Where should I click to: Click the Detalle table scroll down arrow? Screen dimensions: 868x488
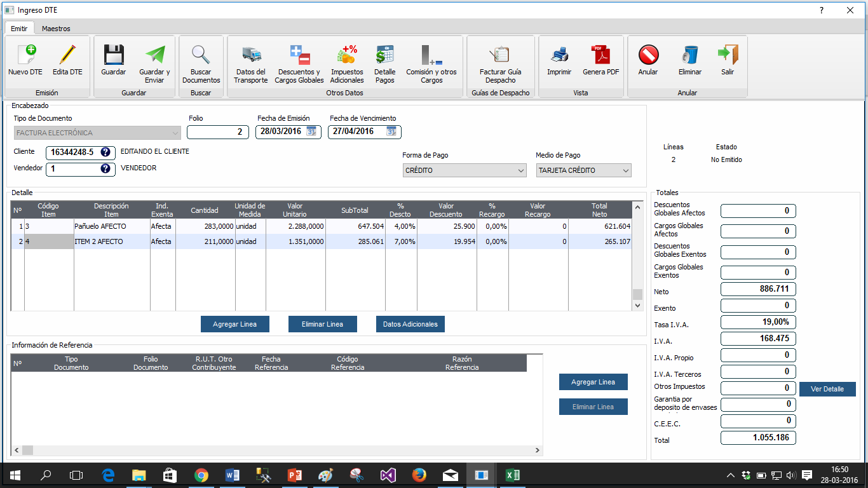pyautogui.click(x=638, y=306)
